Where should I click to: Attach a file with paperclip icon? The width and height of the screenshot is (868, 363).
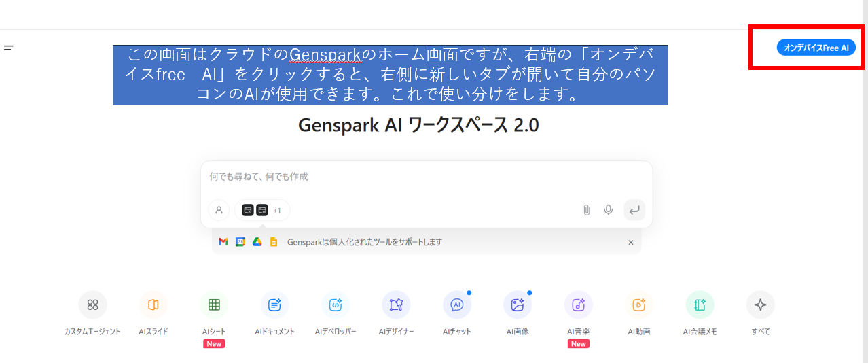[x=587, y=211]
